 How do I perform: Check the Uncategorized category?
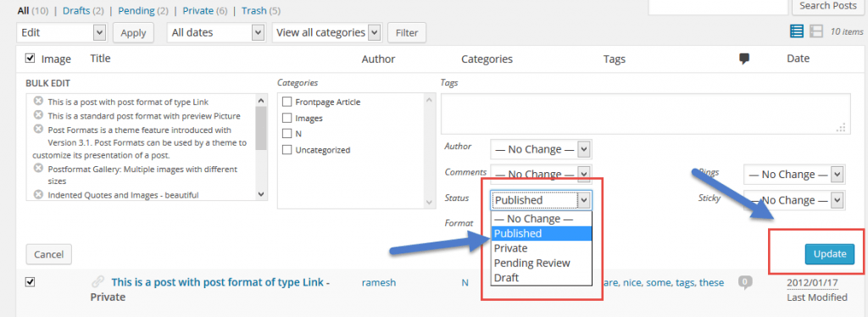point(287,149)
